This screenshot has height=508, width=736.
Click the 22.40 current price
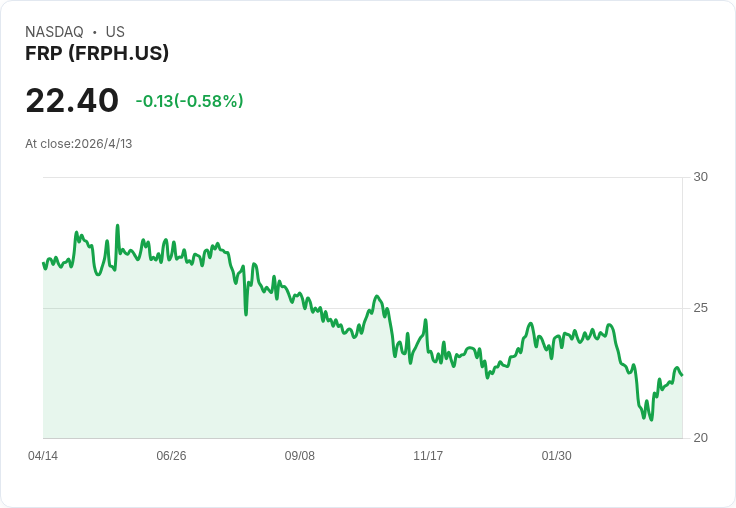[72, 100]
